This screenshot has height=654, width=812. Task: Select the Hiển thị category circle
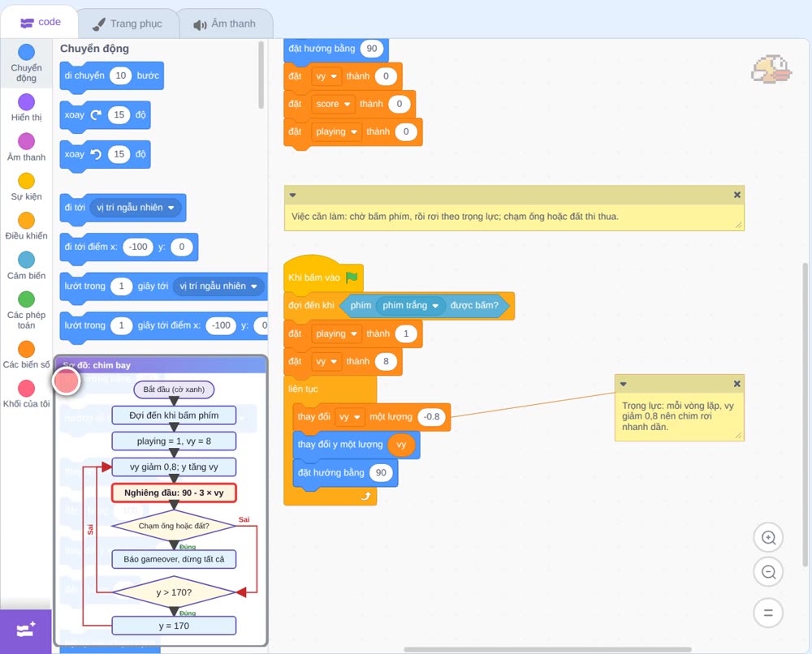pos(27,101)
